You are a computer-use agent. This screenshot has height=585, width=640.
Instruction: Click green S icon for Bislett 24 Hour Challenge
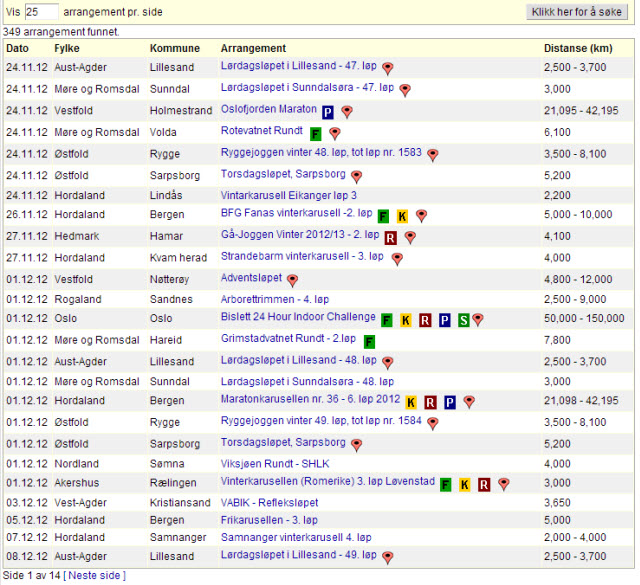(464, 320)
